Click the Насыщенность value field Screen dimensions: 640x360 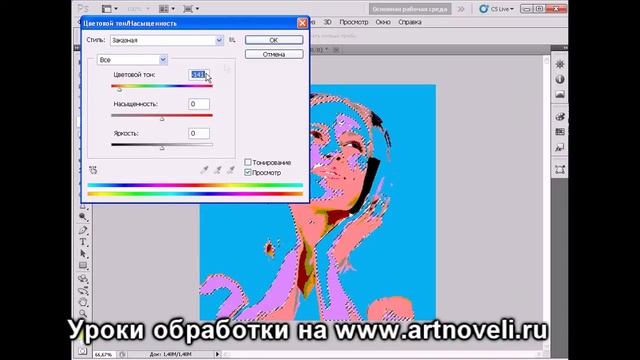click(199, 104)
